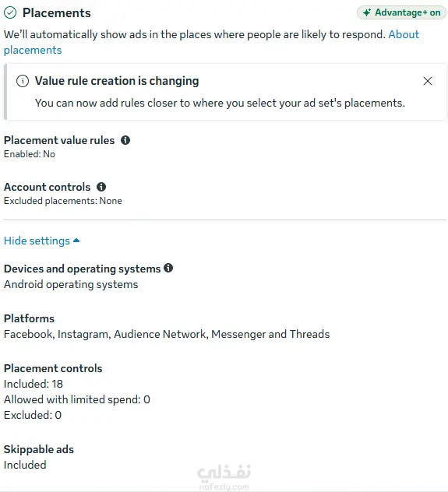Click Allowed with limited spend: 0
The width and height of the screenshot is (448, 492).
[77, 399]
